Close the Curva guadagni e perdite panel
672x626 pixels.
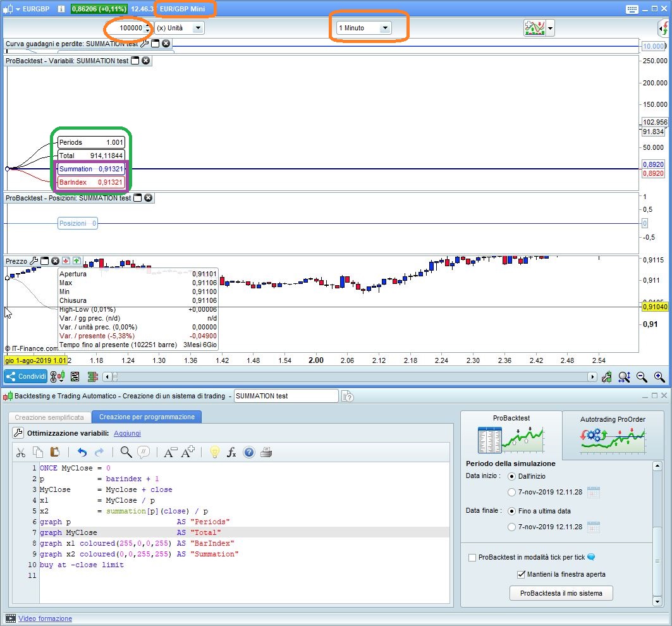pyautogui.click(x=166, y=43)
